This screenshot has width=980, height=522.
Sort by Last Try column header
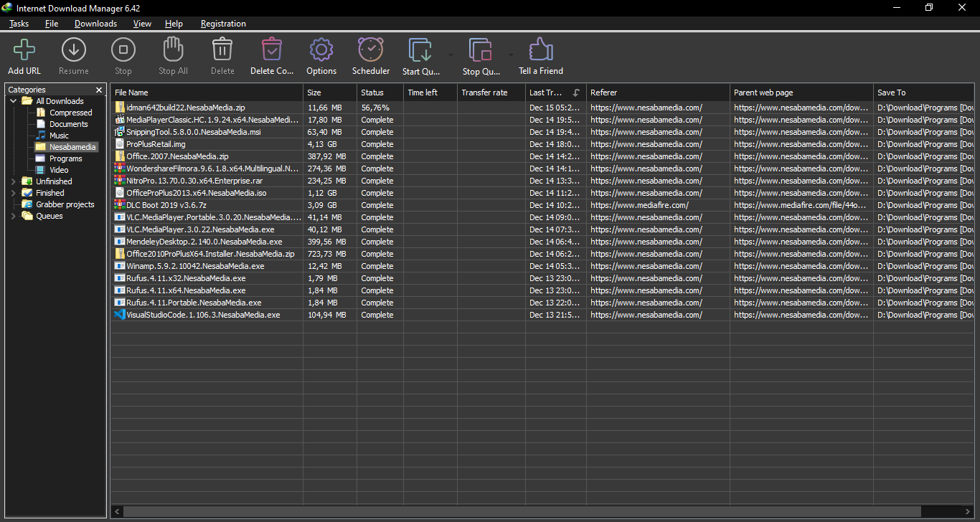coord(556,92)
